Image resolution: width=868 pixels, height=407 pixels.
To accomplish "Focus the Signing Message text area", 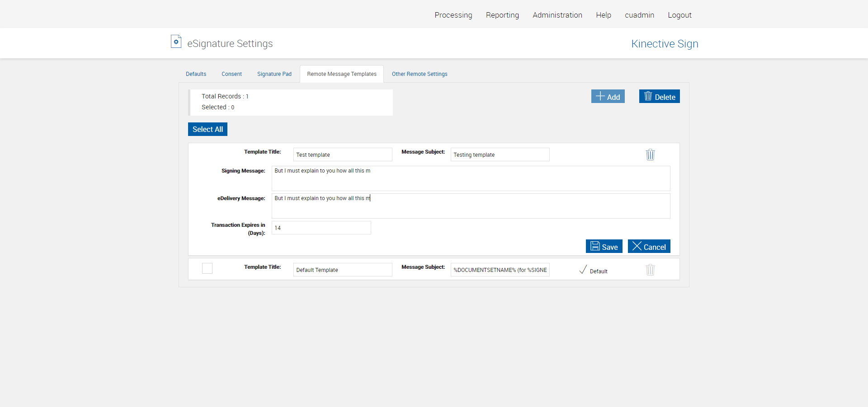I will point(471,178).
